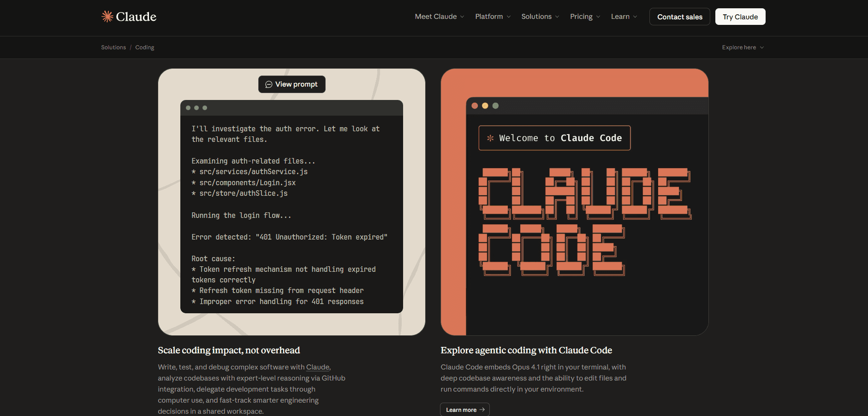Click the Learn more button
Screen dimensions: 868x416
[465, 410]
